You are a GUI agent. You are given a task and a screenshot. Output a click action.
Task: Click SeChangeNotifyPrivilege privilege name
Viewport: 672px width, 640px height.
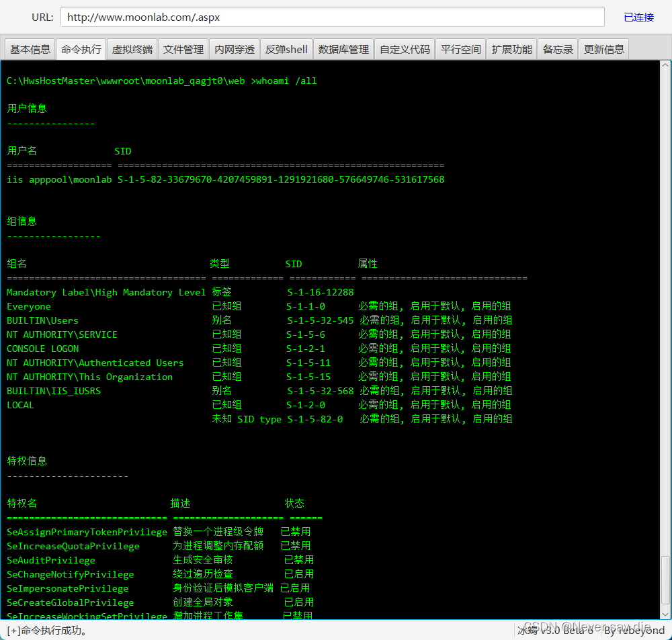[x=71, y=574]
